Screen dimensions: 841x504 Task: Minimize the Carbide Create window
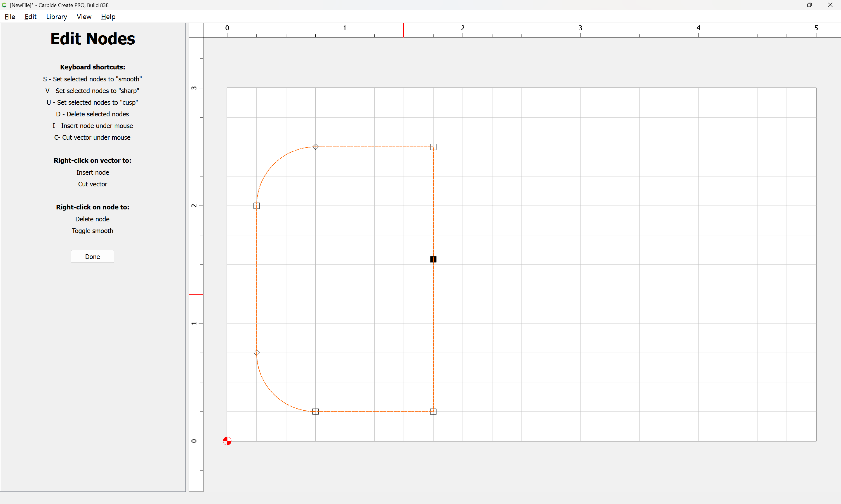[x=789, y=5]
